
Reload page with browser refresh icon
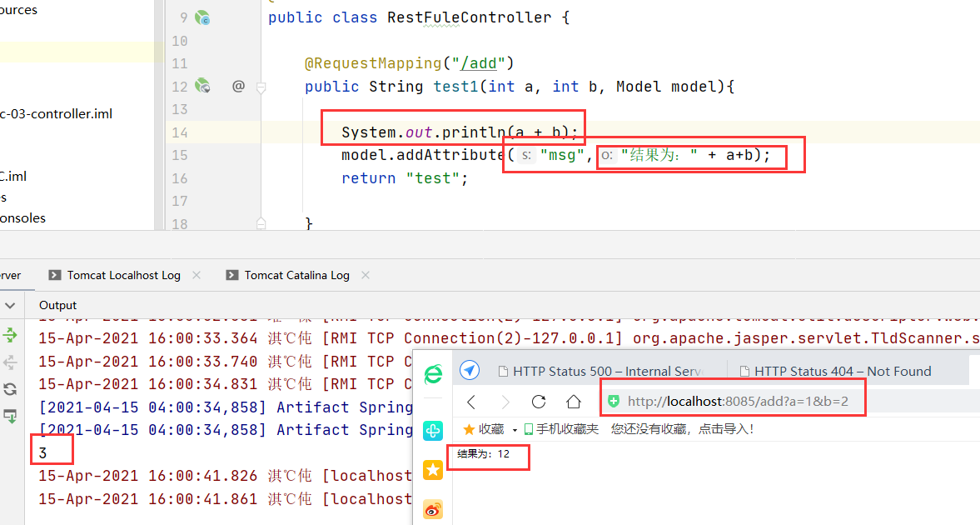click(539, 401)
